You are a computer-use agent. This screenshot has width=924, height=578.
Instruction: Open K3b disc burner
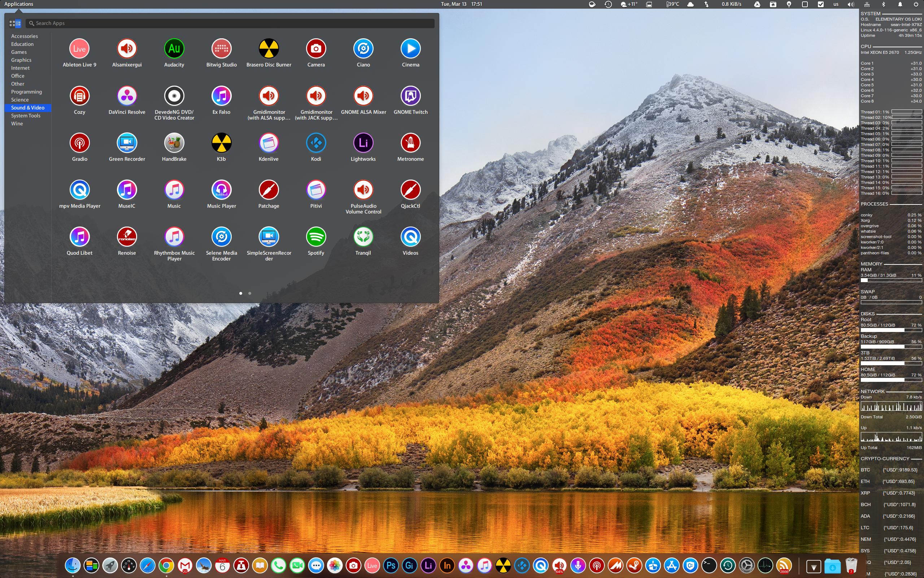coord(222,147)
